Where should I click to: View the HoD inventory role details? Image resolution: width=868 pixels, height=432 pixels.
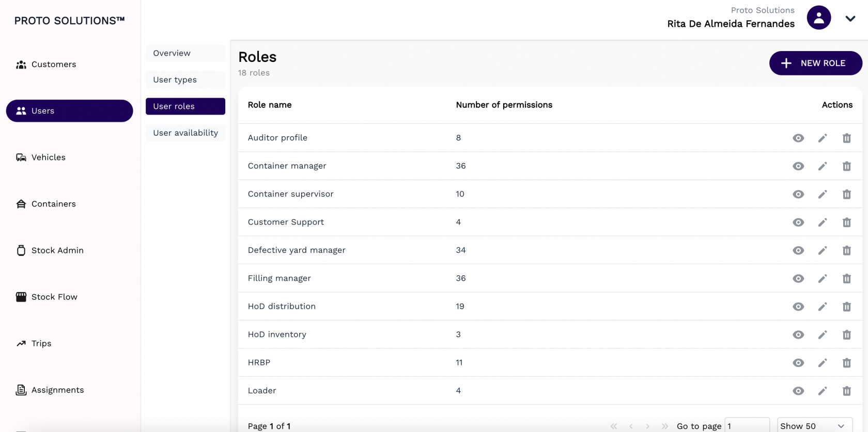(798, 335)
